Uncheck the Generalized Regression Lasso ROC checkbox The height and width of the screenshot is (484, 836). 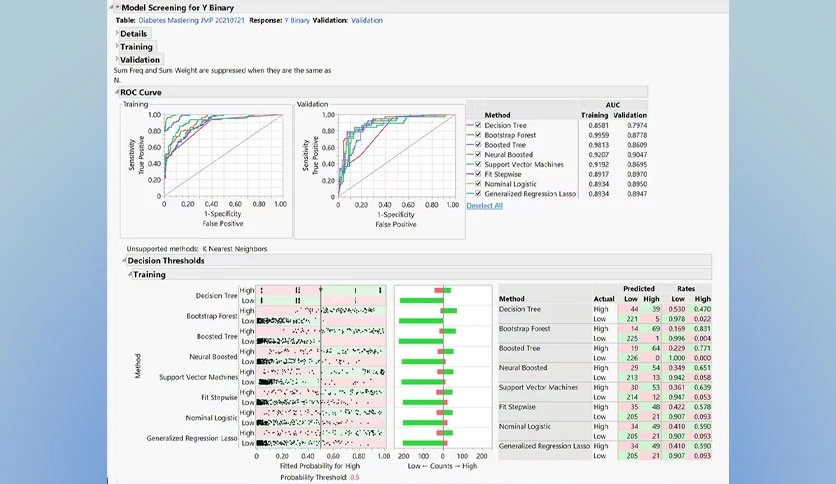coord(478,193)
